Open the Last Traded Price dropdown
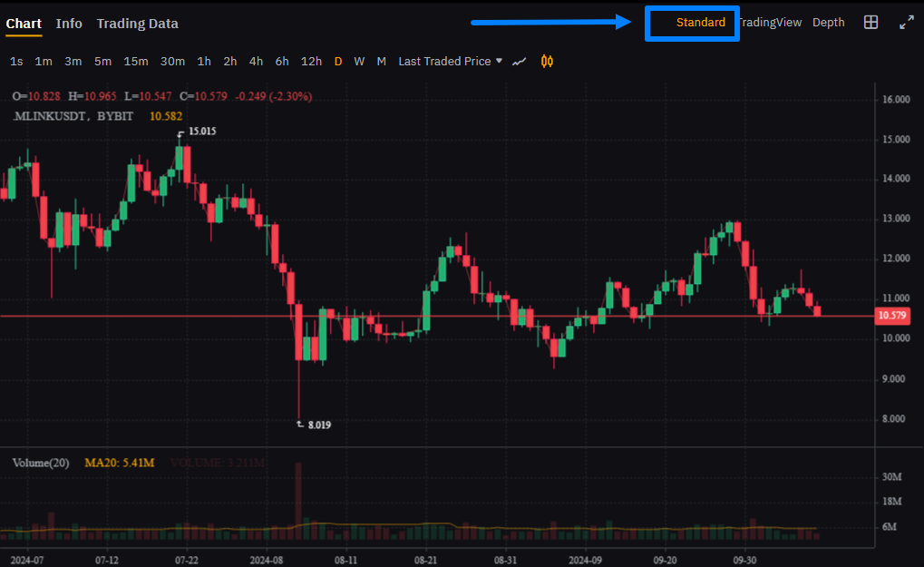This screenshot has height=567, width=924. click(x=450, y=62)
